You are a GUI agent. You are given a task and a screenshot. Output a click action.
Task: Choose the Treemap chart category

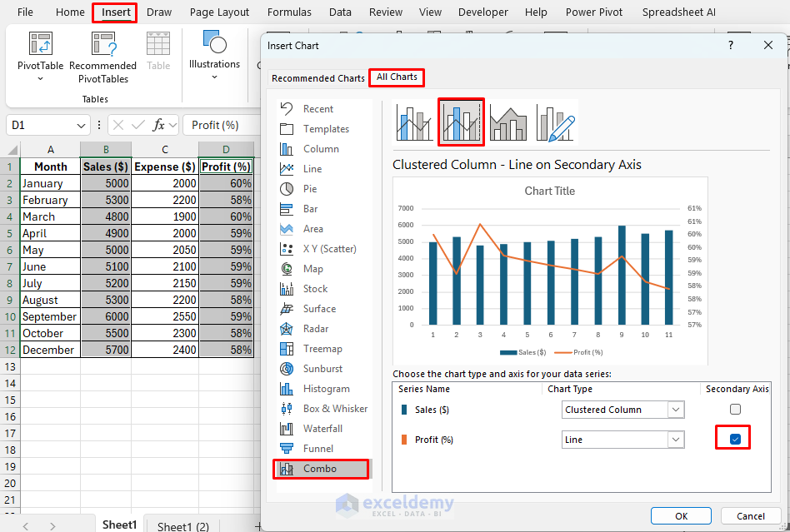pyautogui.click(x=322, y=349)
